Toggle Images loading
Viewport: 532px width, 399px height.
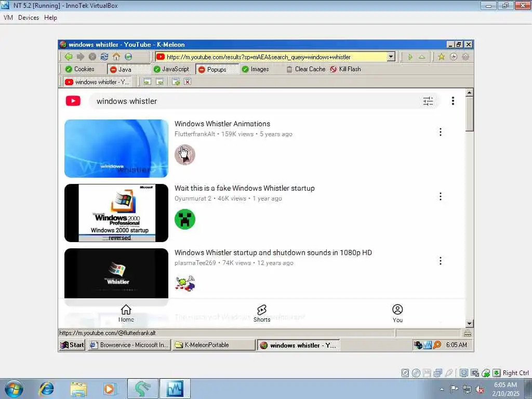click(256, 69)
